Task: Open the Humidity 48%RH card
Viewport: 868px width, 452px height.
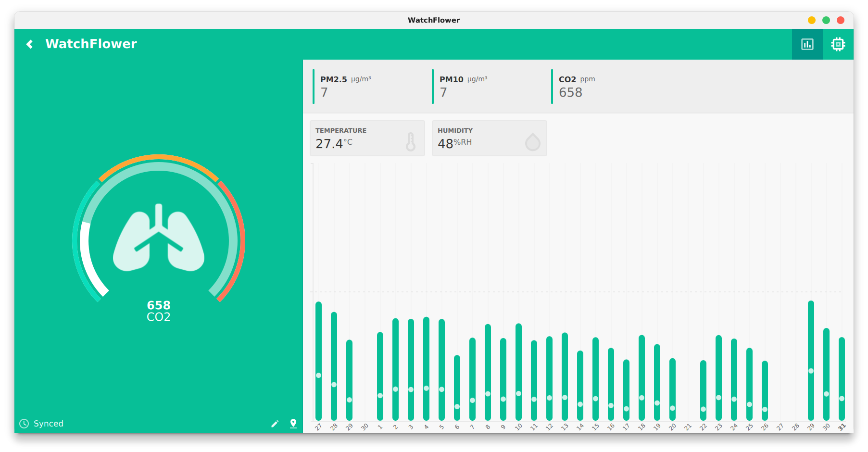Action: coord(490,138)
